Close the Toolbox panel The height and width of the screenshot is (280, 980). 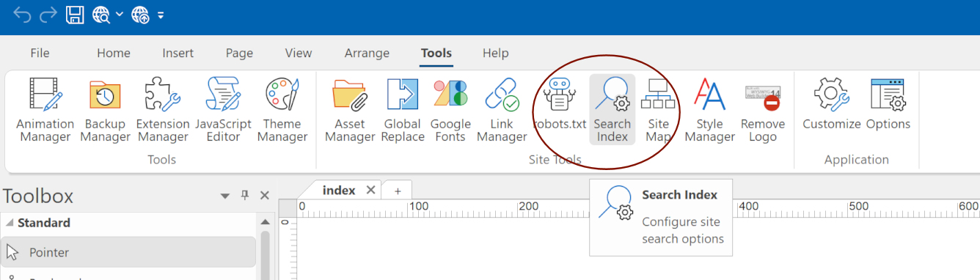(x=265, y=196)
